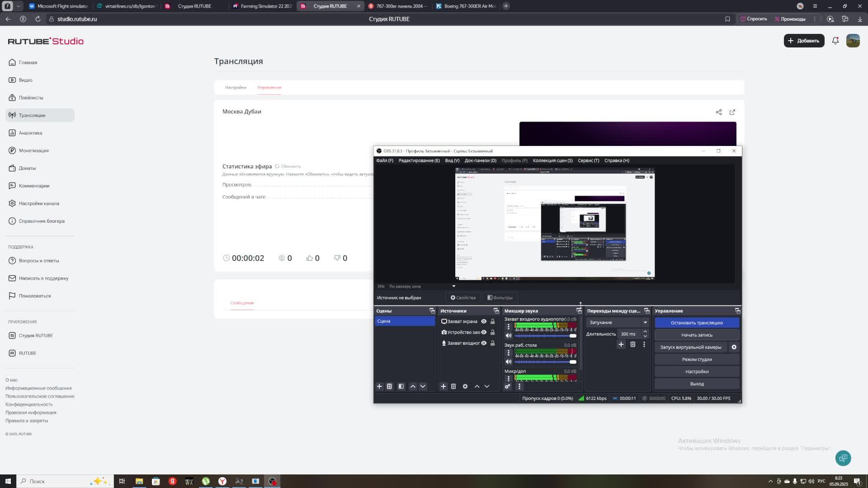
Task: Share the Москва Дубаи stream
Action: coord(719,112)
